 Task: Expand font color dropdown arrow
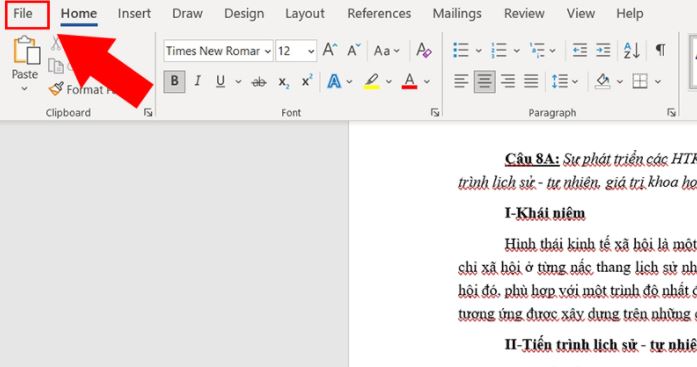point(427,82)
